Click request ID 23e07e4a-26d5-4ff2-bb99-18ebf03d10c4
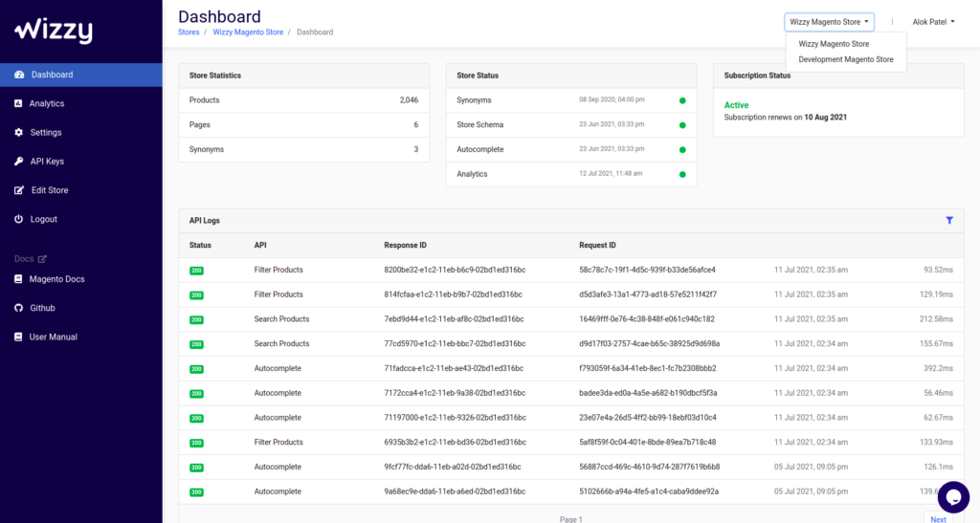The width and height of the screenshot is (980, 523). tap(648, 418)
